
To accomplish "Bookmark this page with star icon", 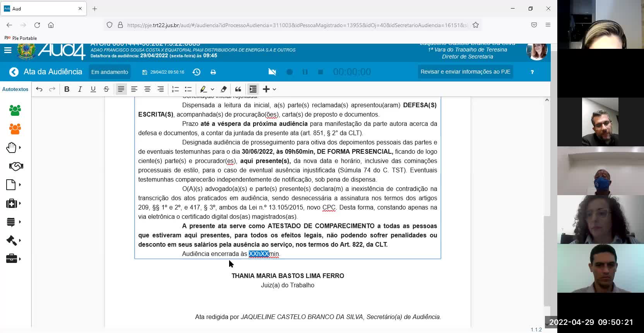I will click(x=476, y=25).
